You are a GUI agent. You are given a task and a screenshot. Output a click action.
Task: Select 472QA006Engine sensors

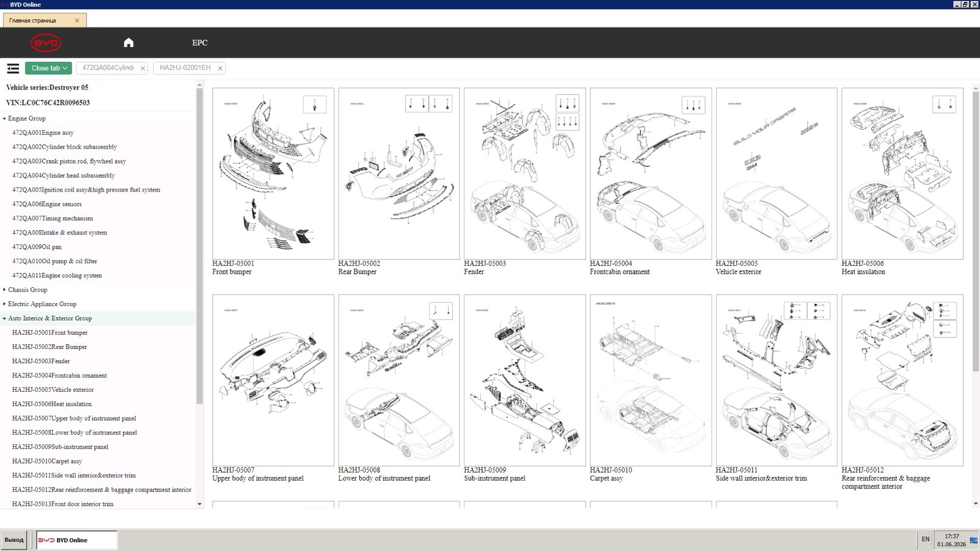point(47,204)
